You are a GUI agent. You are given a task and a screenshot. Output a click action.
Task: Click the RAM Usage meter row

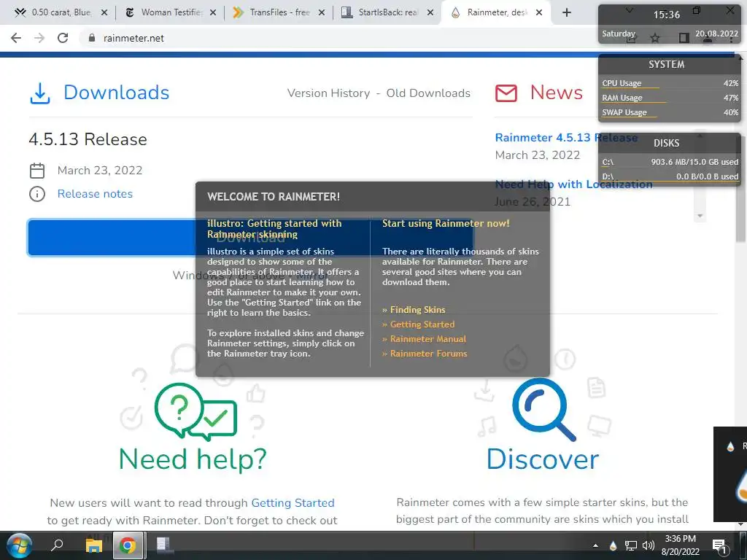tap(670, 98)
